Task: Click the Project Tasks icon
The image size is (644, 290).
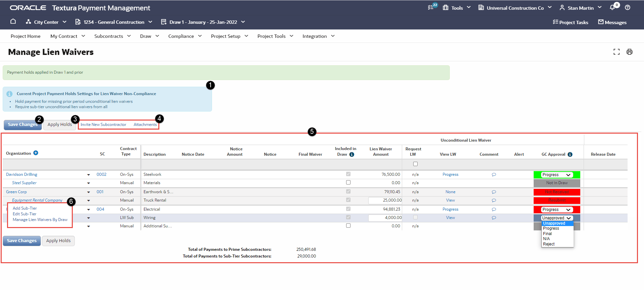Action: (x=555, y=22)
